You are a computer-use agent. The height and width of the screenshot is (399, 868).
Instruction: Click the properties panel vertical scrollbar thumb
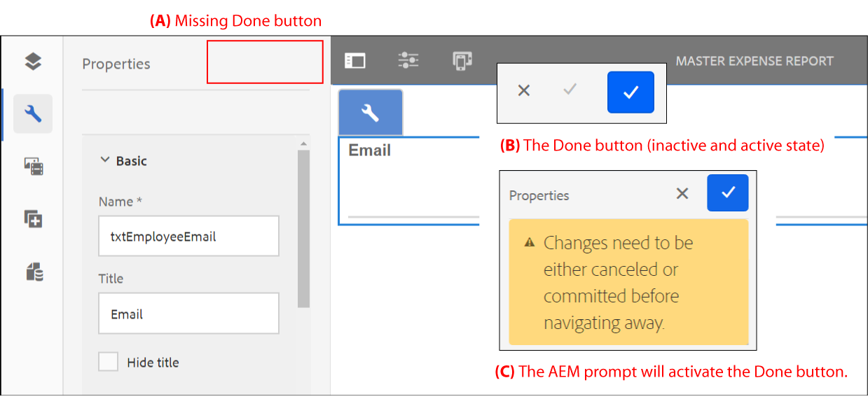click(303, 229)
